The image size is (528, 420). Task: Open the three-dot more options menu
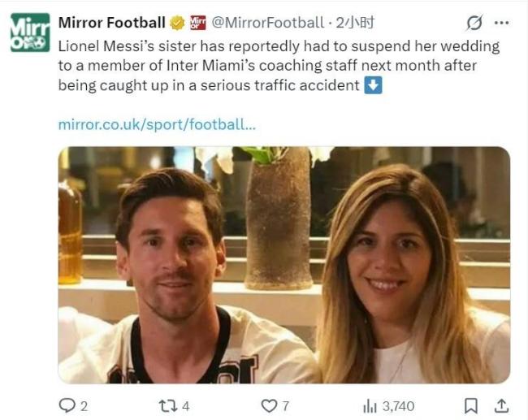[502, 23]
